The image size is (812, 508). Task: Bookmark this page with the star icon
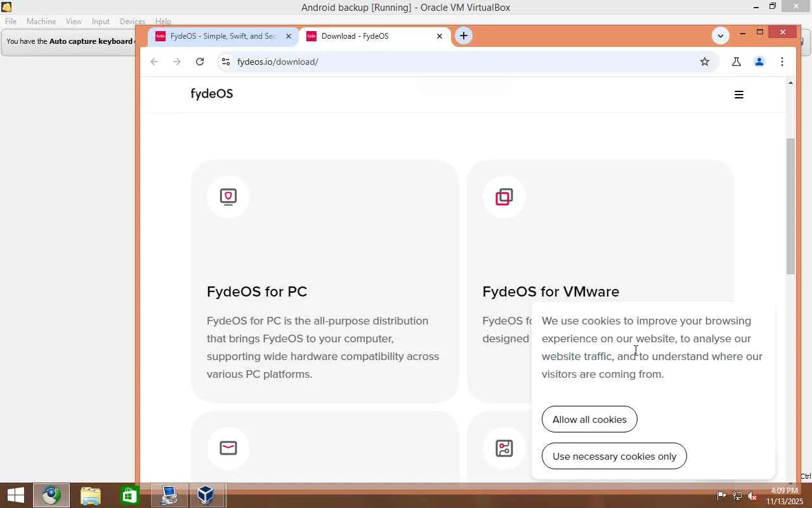click(705, 62)
